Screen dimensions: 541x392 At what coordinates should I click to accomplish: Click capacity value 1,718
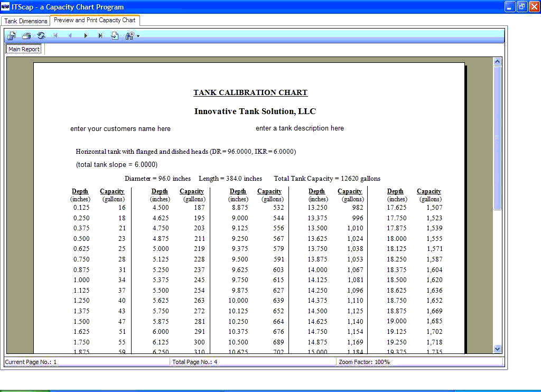point(434,342)
